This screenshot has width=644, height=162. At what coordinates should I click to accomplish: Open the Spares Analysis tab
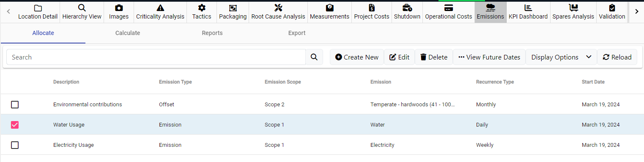pyautogui.click(x=573, y=12)
